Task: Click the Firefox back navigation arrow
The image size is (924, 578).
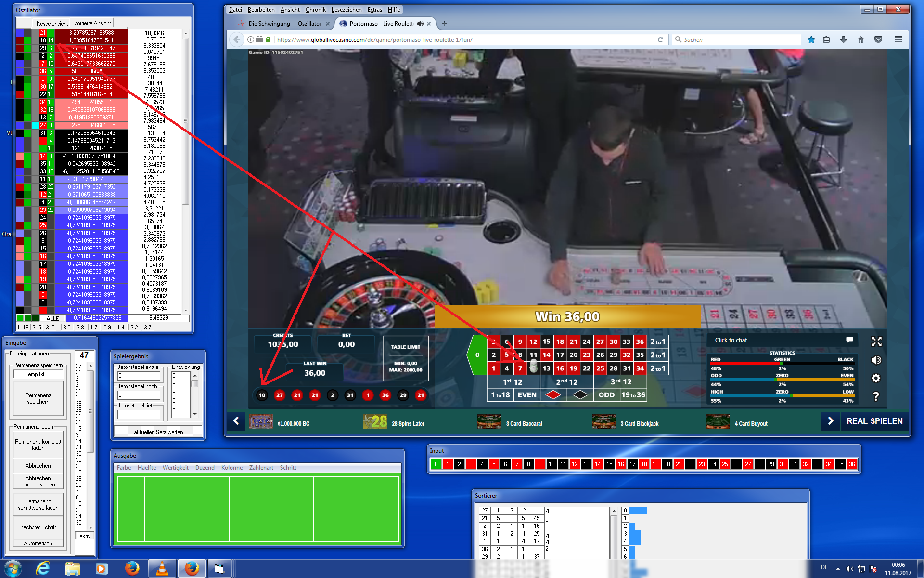Action: [x=236, y=39]
